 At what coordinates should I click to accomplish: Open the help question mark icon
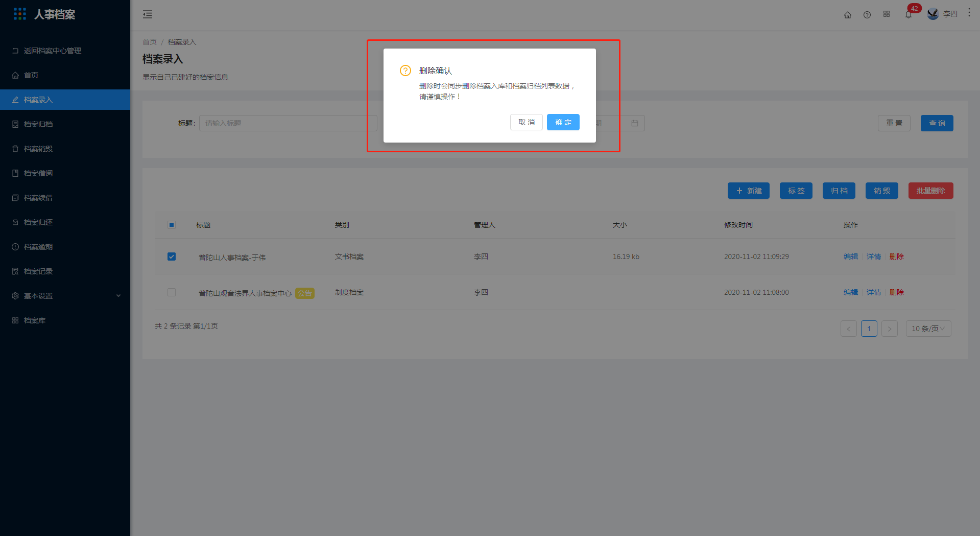867,15
